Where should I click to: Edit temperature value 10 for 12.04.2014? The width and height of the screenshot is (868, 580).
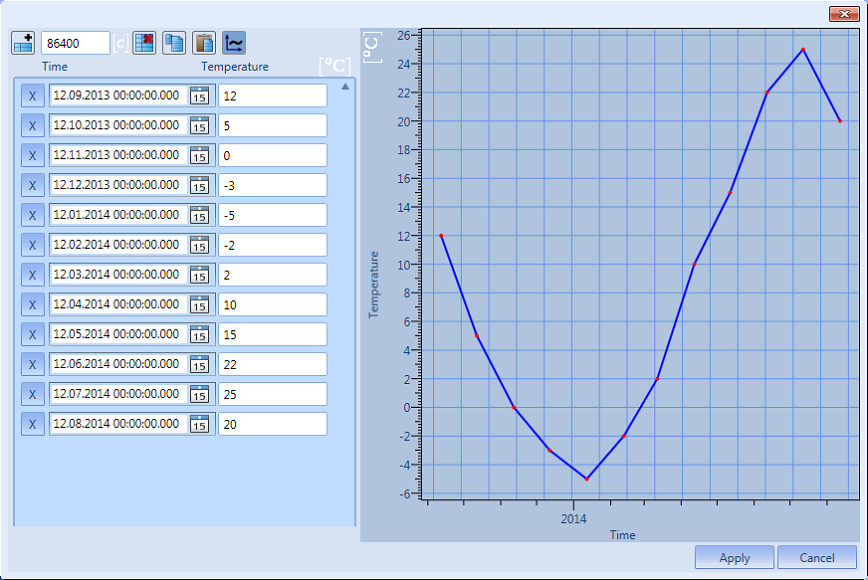point(272,305)
